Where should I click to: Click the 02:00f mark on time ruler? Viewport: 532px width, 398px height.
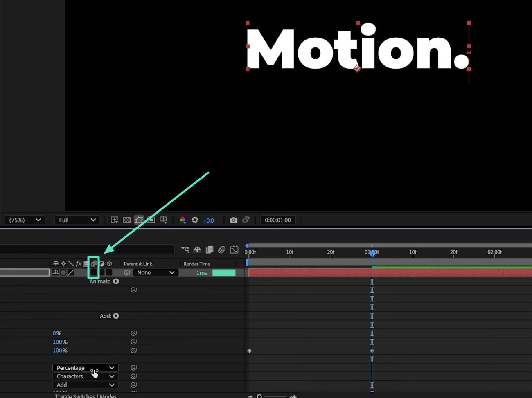pos(494,252)
